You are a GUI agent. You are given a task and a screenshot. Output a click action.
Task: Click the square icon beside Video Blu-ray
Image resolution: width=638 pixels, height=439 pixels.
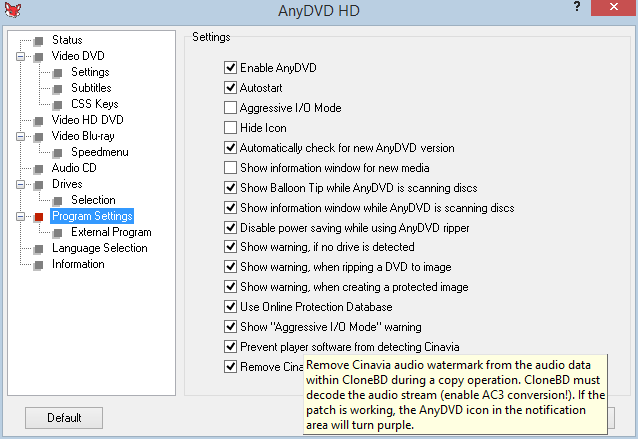coord(39,137)
